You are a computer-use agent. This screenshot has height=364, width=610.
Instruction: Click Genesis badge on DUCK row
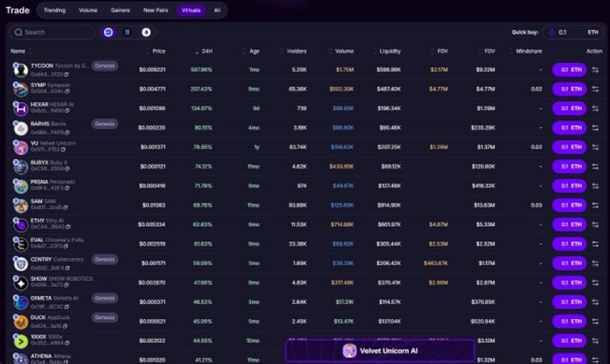pos(105,317)
